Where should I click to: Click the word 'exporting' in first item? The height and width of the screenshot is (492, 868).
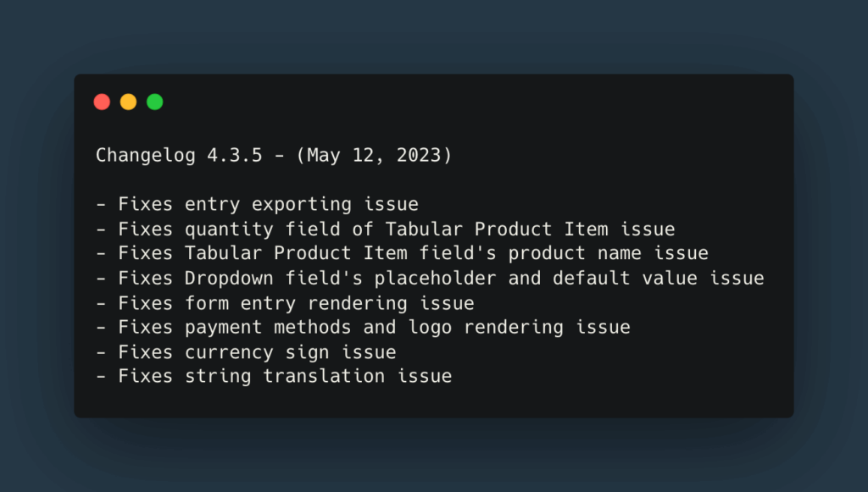tap(302, 205)
